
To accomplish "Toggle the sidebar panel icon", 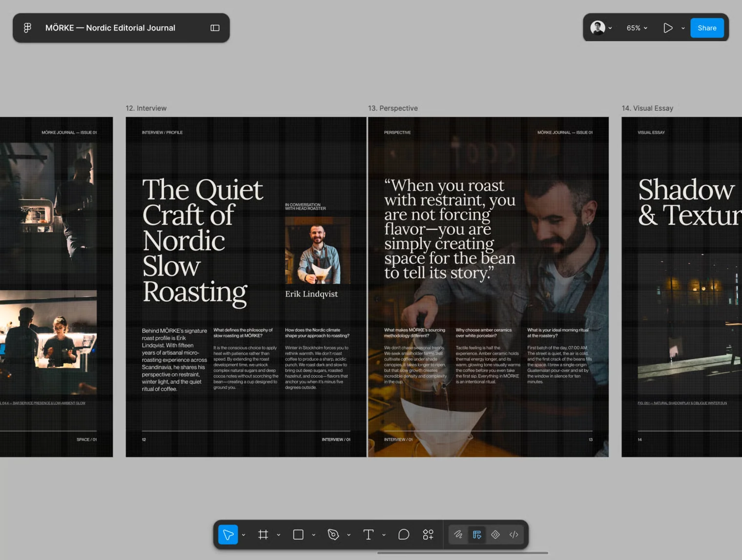I will coord(215,28).
